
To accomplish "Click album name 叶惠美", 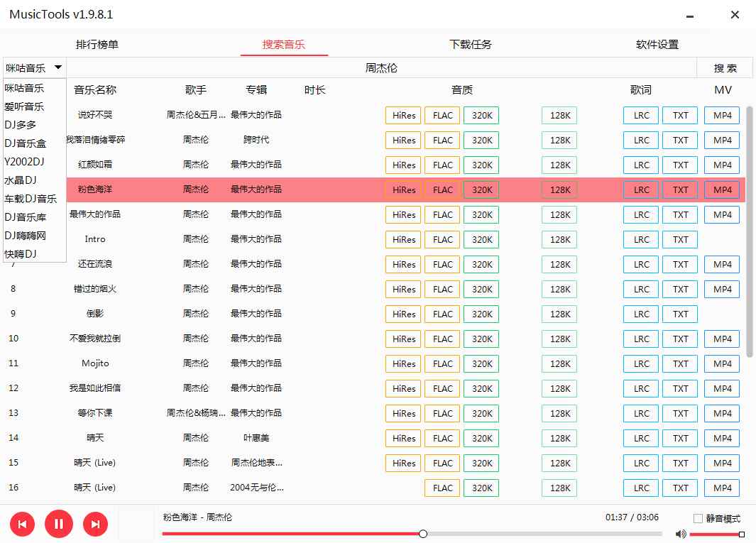I will click(256, 437).
